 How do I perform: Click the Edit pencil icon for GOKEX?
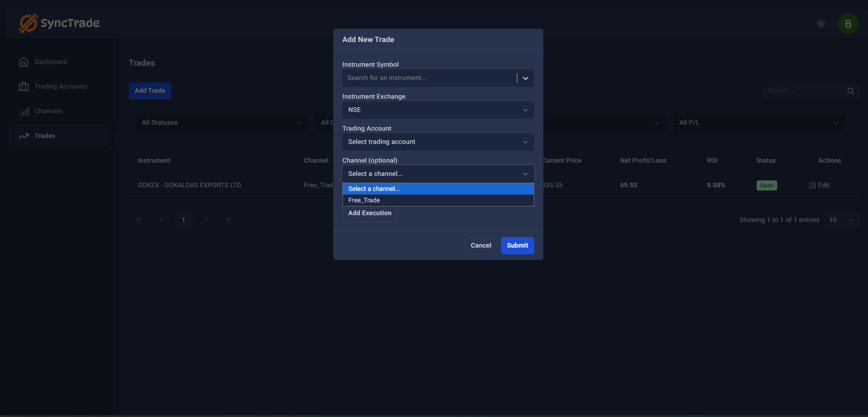pyautogui.click(x=813, y=185)
